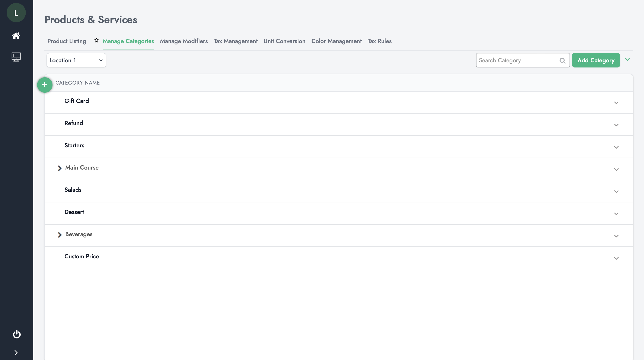Click the power icon at the bottom of sidebar

16,335
